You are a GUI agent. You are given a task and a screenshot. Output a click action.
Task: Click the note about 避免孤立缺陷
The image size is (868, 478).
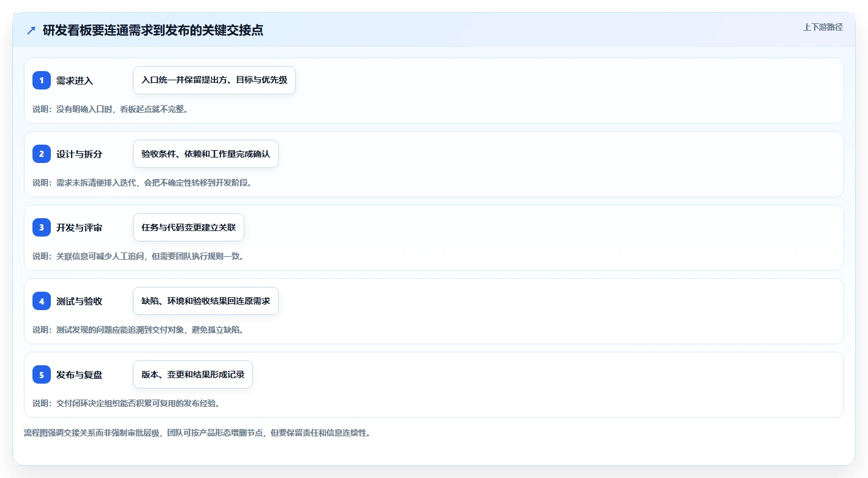click(x=138, y=330)
